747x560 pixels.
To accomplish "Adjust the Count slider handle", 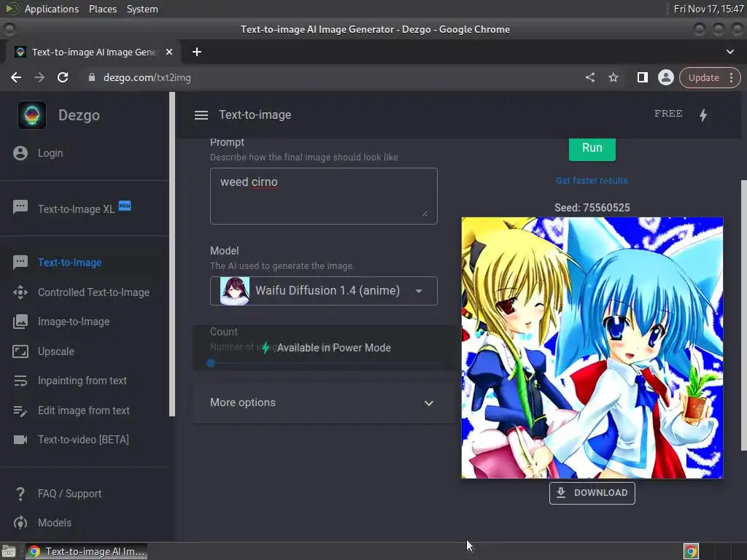I will 211,363.
